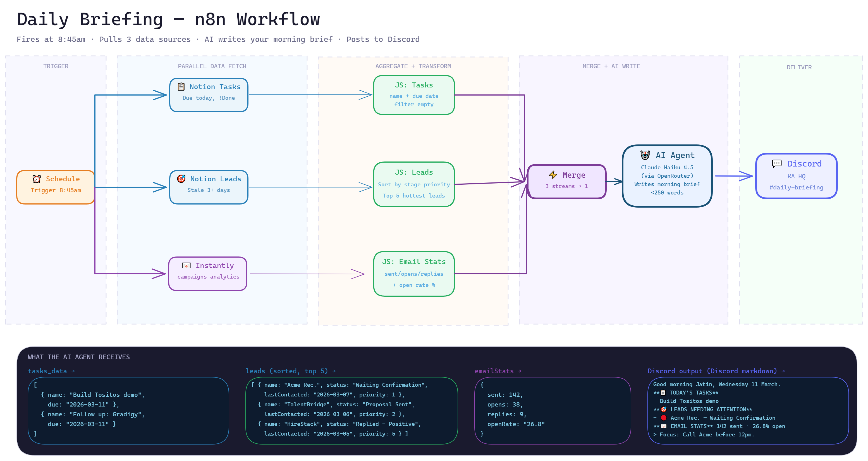
Task: Click '3 streams → 1' in Merge node
Action: click(566, 186)
